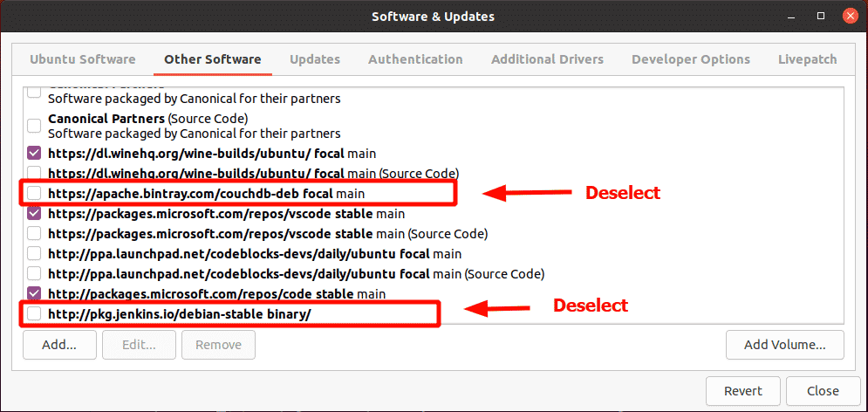
Task: Switch to the Livepatch tab
Action: point(807,59)
